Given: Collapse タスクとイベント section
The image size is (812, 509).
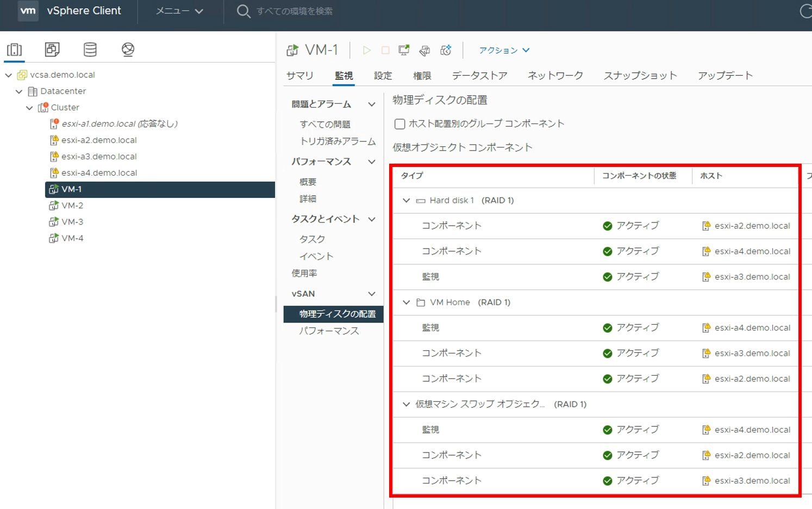Looking at the screenshot, I should [x=372, y=219].
